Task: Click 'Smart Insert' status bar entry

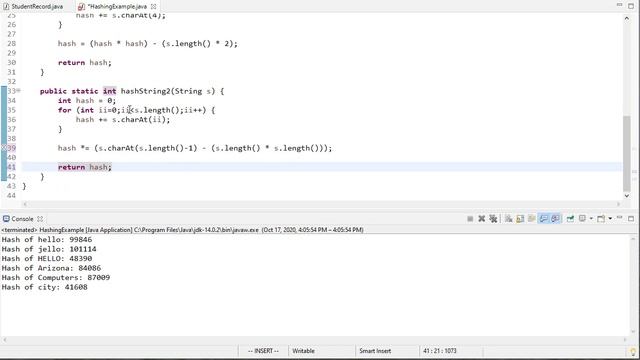Action: tap(375, 351)
